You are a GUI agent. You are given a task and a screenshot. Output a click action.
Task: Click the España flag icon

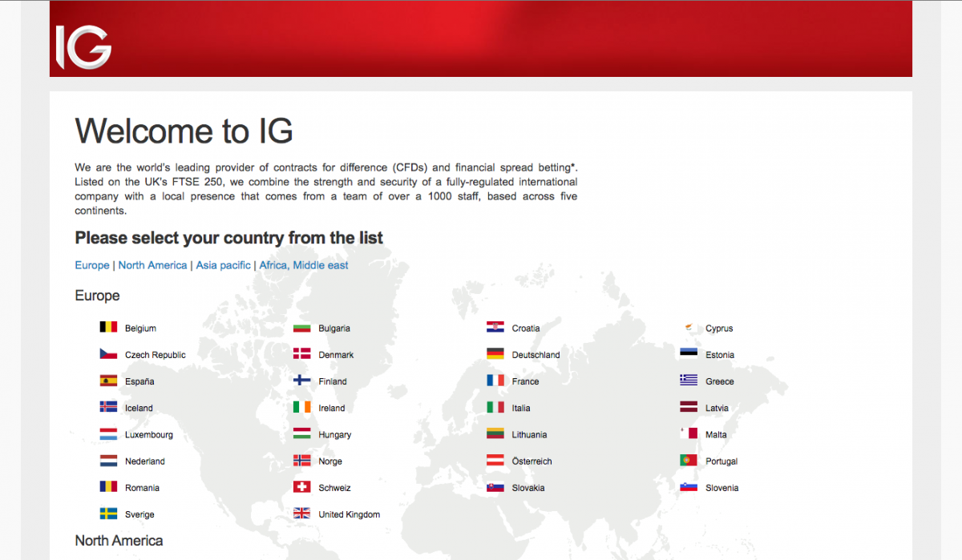[108, 381]
